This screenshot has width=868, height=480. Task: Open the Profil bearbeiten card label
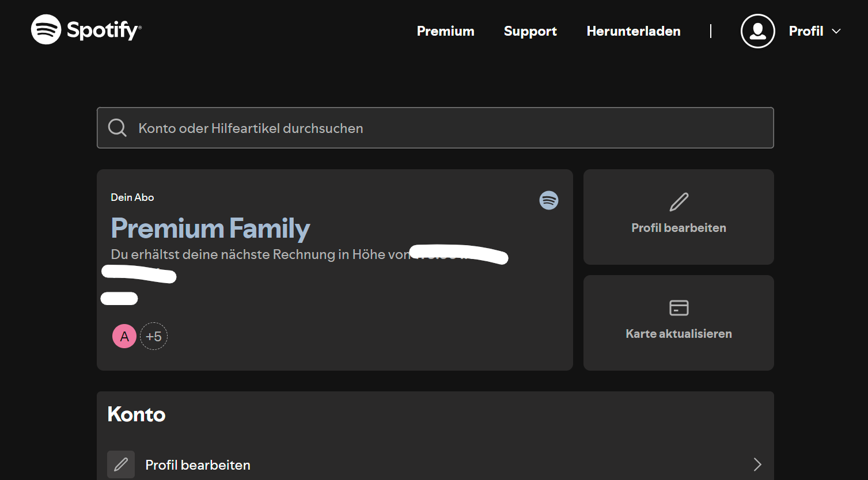[679, 228]
